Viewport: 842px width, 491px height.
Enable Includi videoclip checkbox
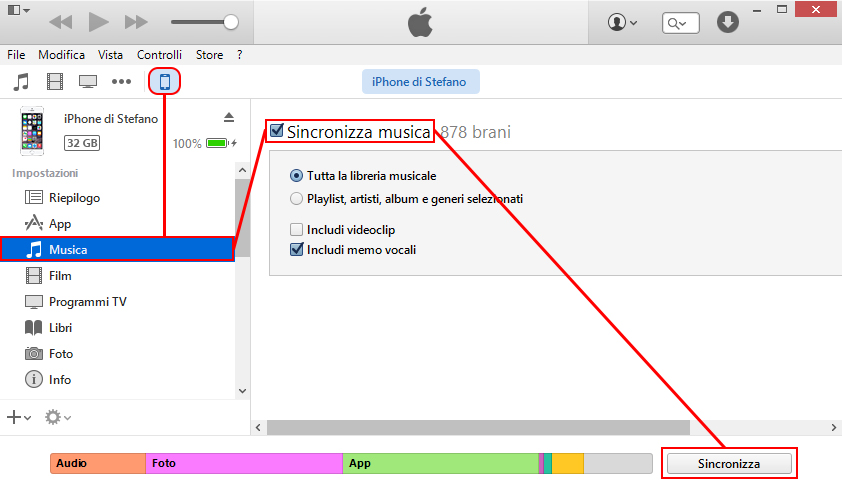pos(296,230)
